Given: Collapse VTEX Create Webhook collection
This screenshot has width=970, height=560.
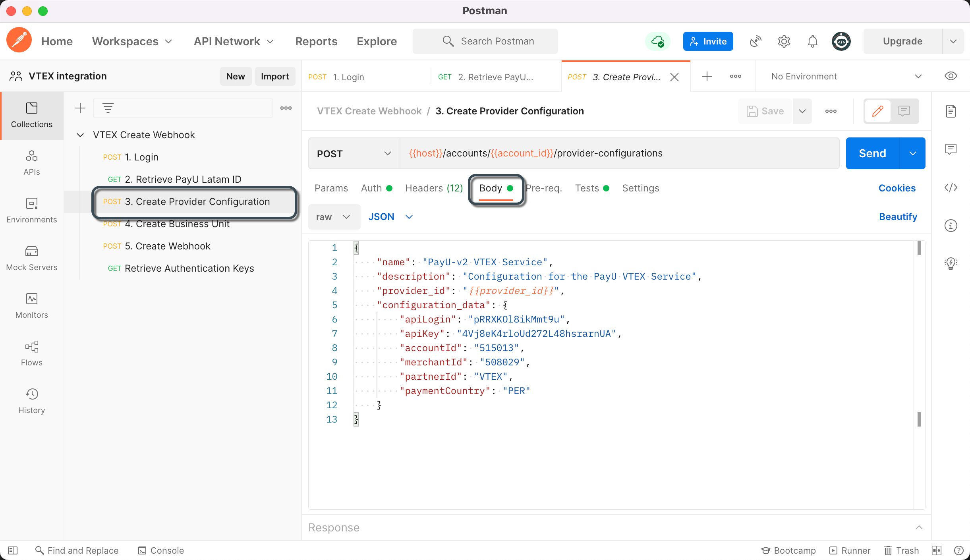Looking at the screenshot, I should coord(80,135).
